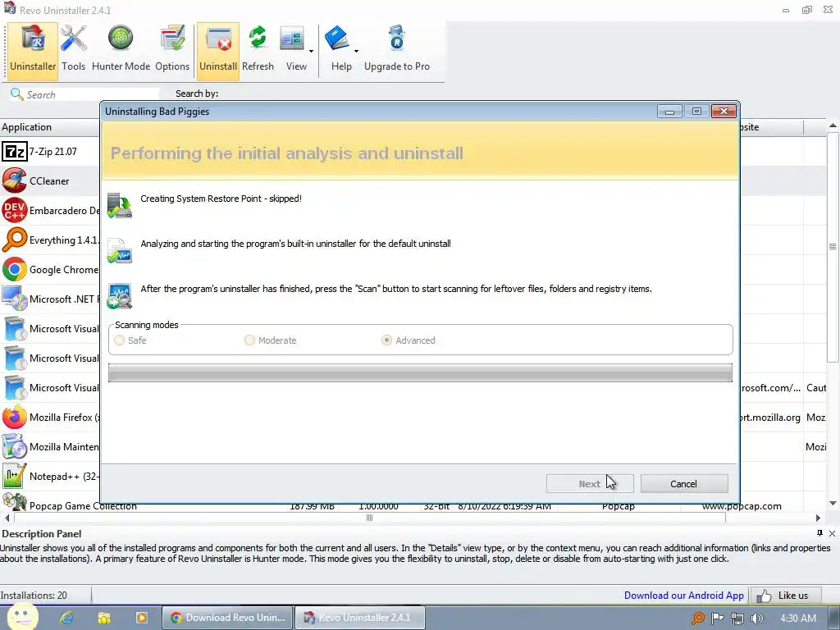
Task: Close the Description Panel
Action: click(832, 533)
